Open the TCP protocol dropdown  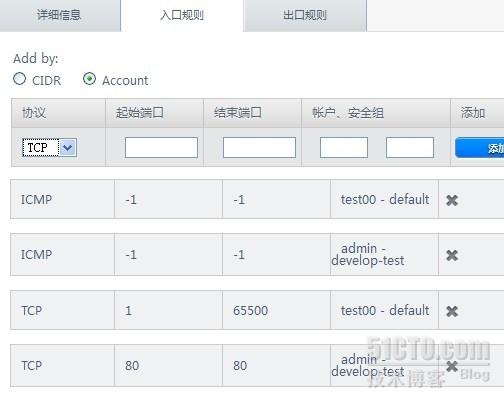(50, 147)
